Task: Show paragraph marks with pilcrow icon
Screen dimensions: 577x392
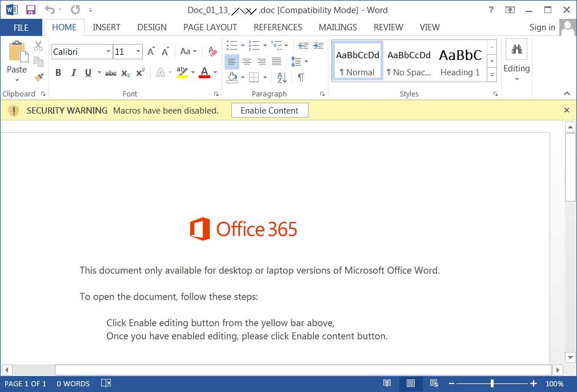Action: coord(300,77)
